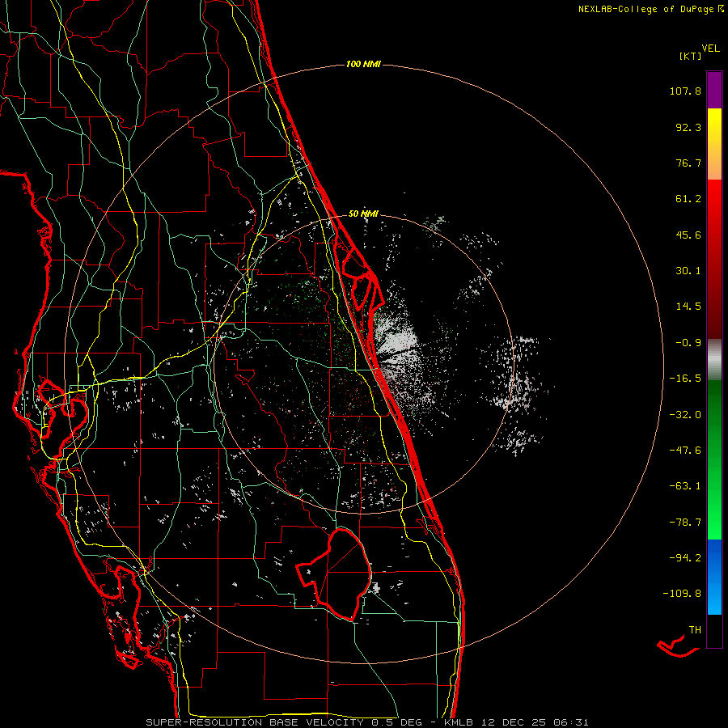
Task: Select the 92.3 scale value
Action: pos(688,127)
